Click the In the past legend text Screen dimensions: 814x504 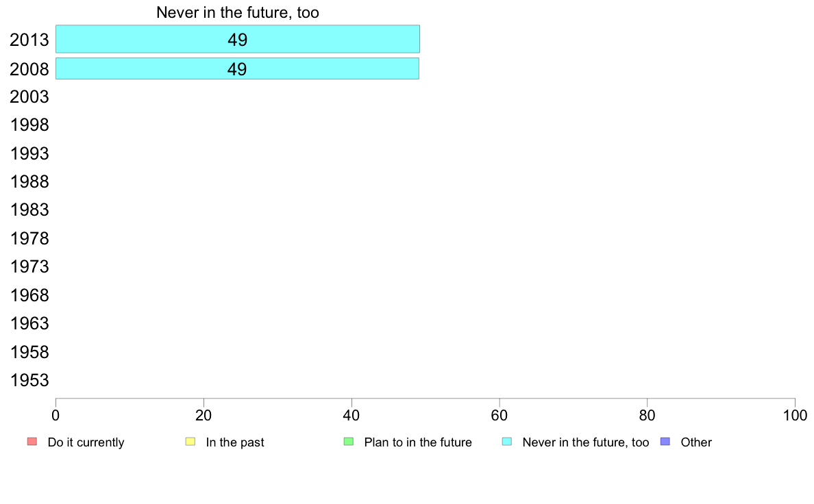click(235, 442)
